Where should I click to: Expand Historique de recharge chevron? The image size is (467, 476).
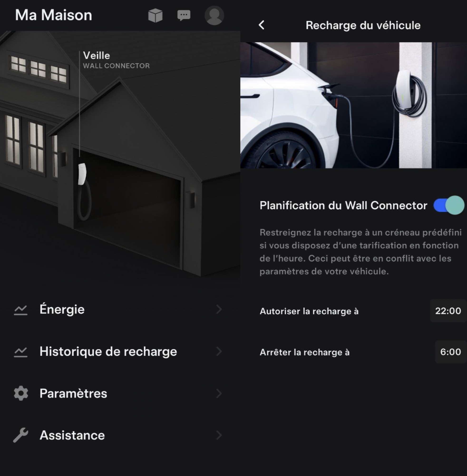click(219, 352)
